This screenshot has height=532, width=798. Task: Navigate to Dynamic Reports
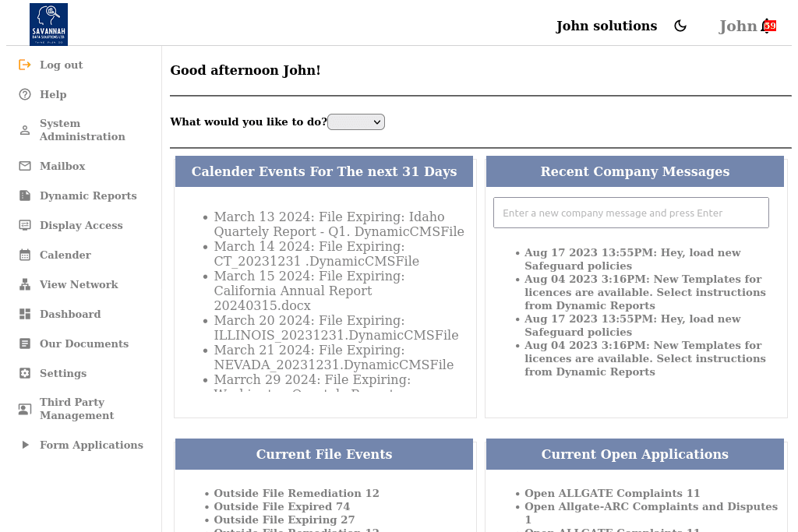click(88, 196)
